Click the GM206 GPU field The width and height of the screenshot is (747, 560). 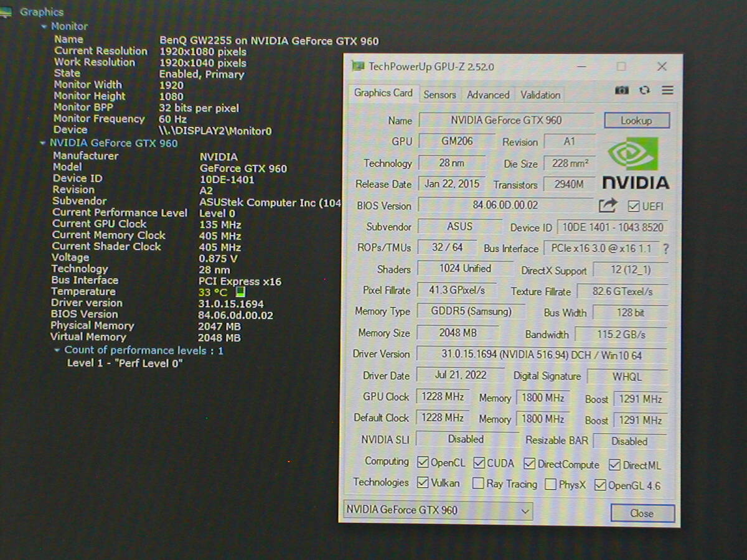click(457, 141)
